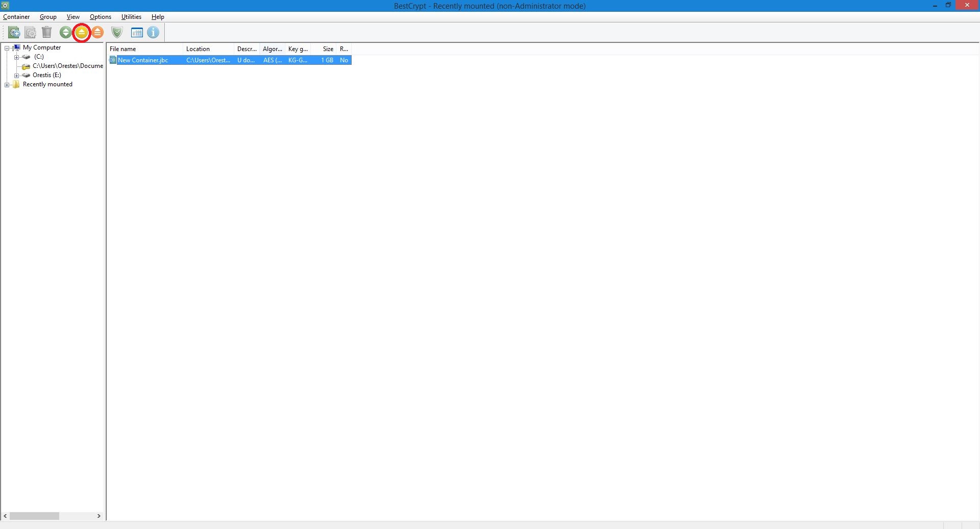Click the blue information icon
980x529 pixels.
[153, 33]
